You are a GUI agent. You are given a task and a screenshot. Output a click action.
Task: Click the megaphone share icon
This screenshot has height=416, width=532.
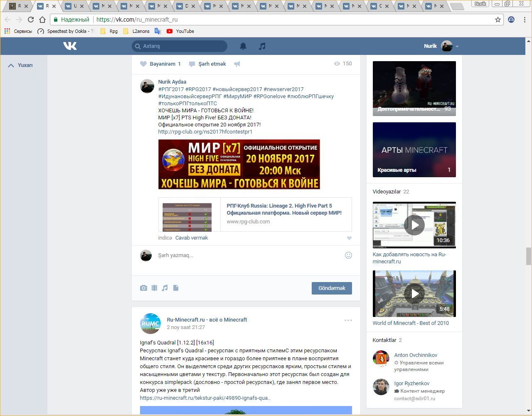[x=237, y=64]
